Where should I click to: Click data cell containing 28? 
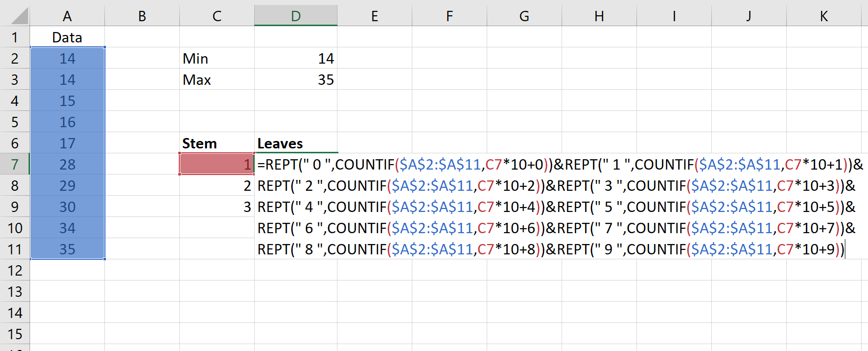pos(67,164)
